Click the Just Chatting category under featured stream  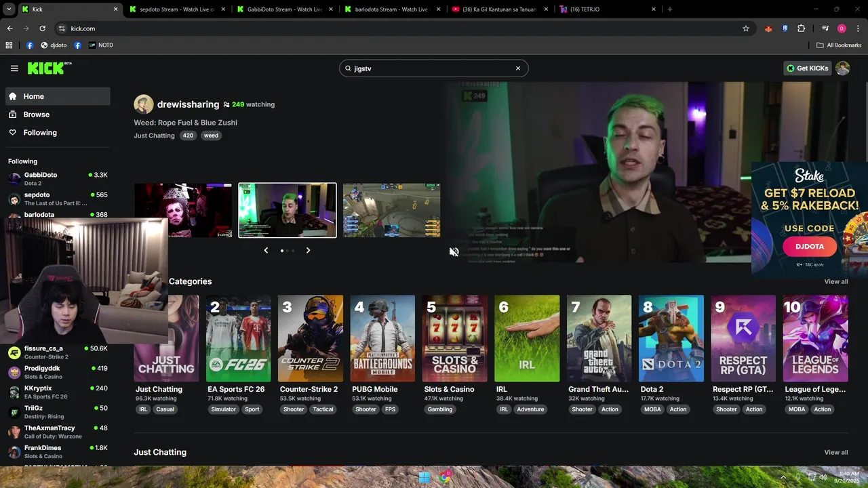click(x=154, y=136)
